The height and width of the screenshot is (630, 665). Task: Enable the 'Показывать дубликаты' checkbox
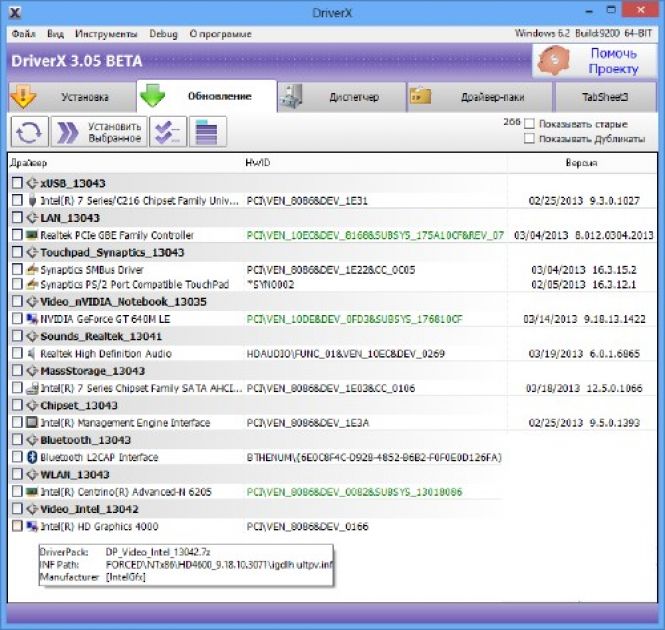click(x=529, y=138)
